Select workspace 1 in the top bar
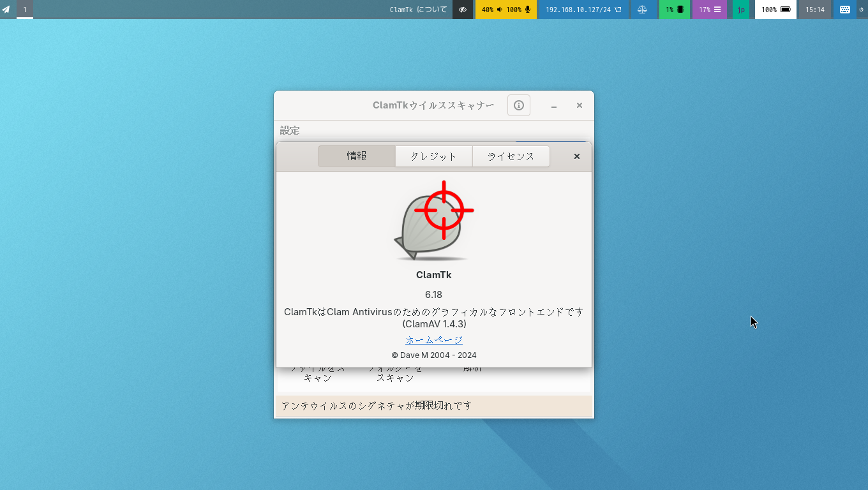 click(x=25, y=10)
